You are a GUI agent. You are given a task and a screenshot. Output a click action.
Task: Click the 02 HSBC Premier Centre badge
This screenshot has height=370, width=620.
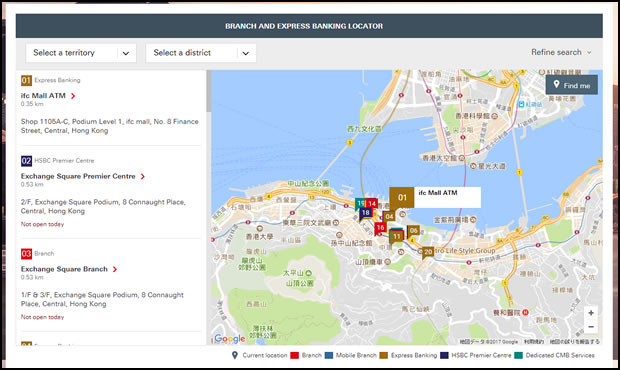click(26, 161)
